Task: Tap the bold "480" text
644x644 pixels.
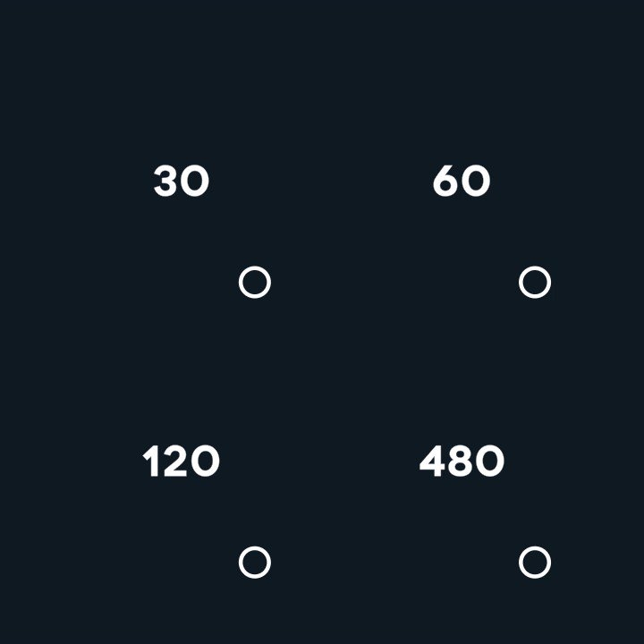Action: point(462,462)
